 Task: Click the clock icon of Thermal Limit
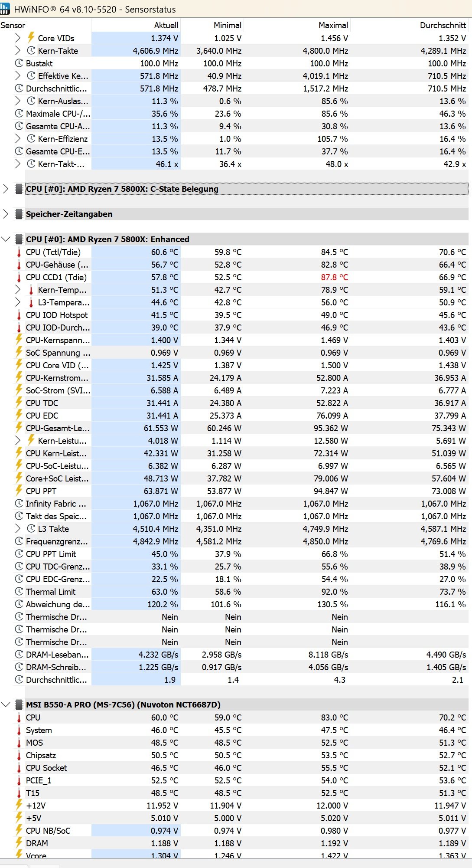click(19, 592)
